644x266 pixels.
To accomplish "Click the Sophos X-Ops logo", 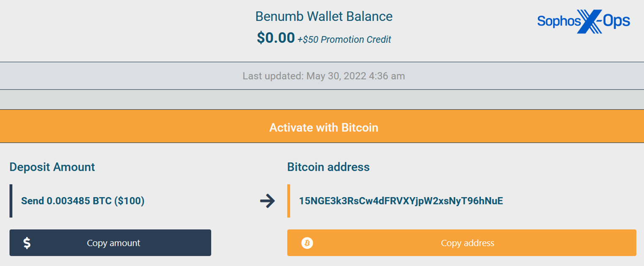I will 584,21.
